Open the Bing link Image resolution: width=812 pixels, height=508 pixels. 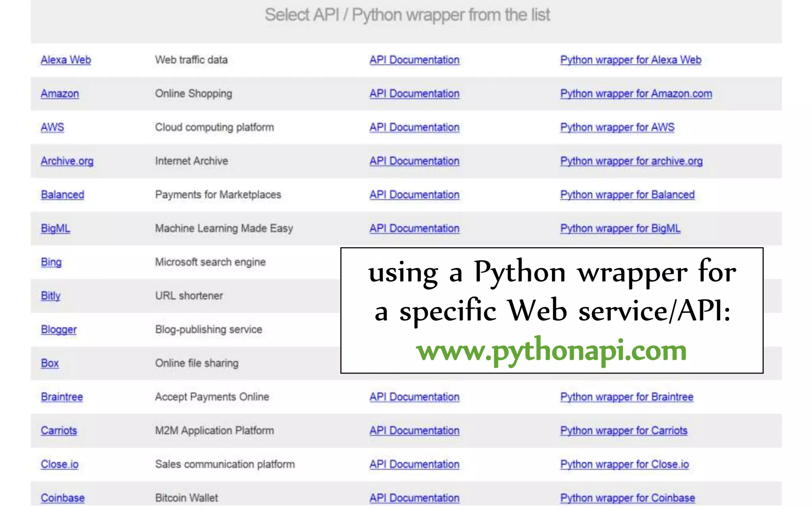[x=51, y=262]
